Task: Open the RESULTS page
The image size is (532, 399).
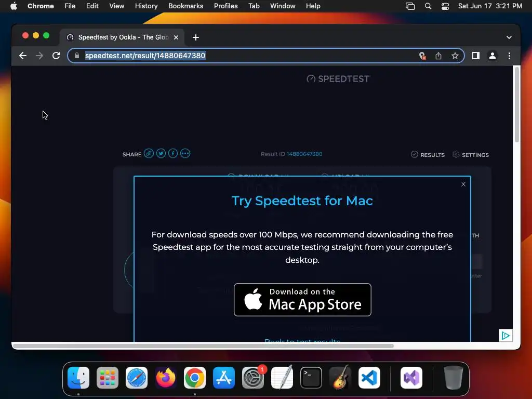Action: [428, 155]
